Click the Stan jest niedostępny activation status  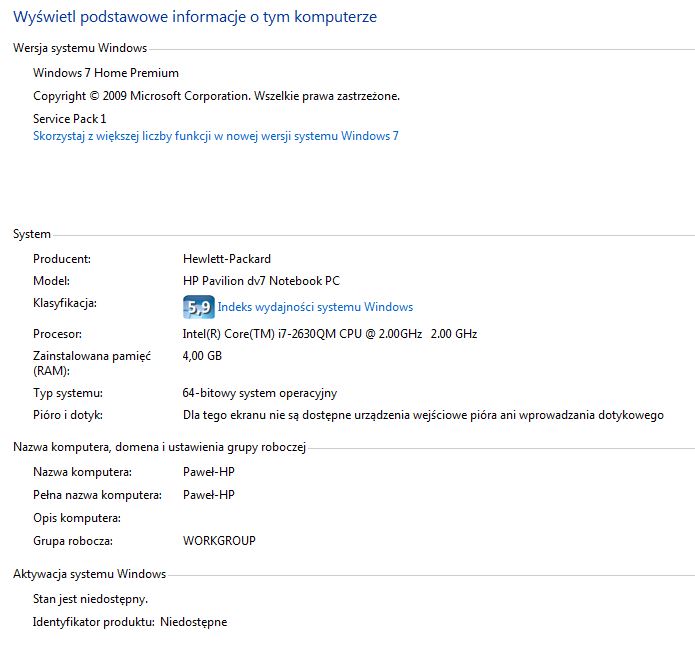pos(90,599)
